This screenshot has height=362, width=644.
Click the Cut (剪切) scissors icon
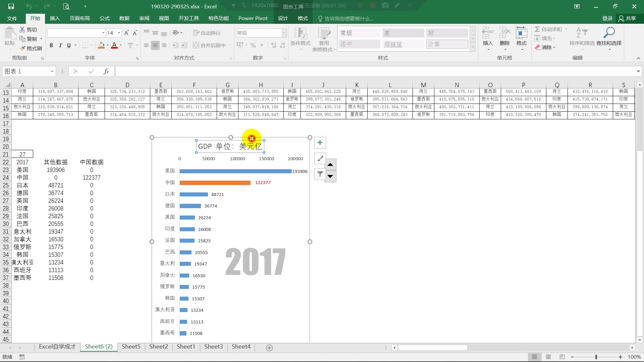click(x=22, y=29)
